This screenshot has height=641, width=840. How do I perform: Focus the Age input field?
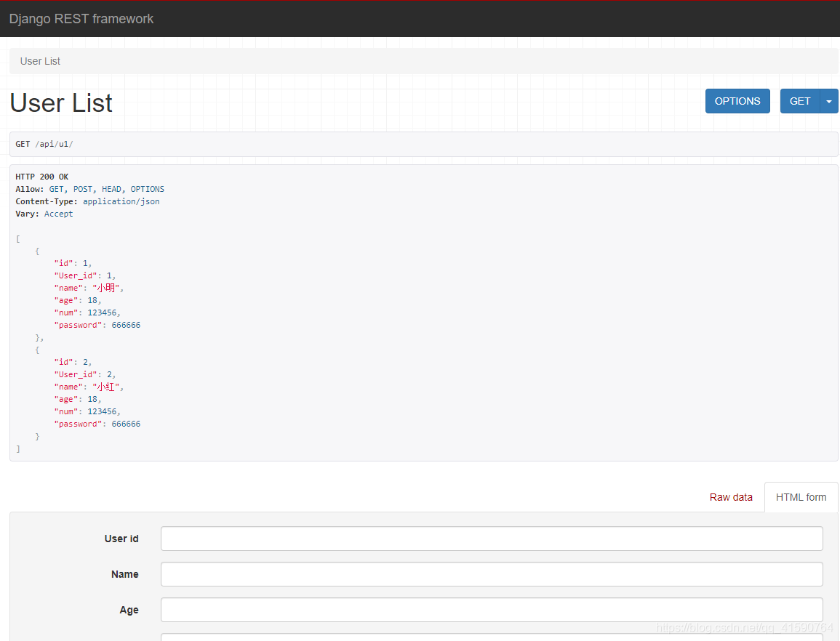coord(492,610)
